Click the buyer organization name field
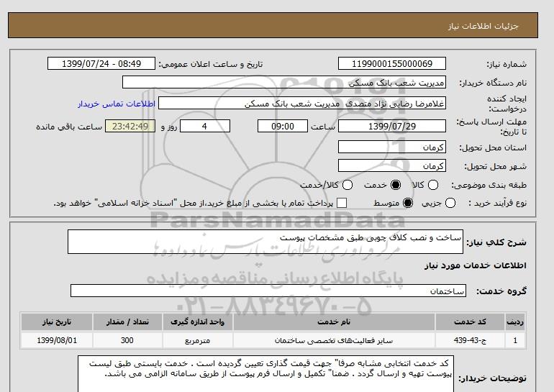Screen dimensions: 554x392 [x=284, y=82]
